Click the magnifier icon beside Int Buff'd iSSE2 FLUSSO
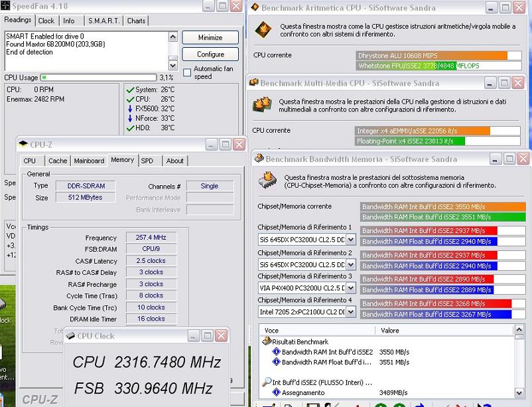 (267, 382)
